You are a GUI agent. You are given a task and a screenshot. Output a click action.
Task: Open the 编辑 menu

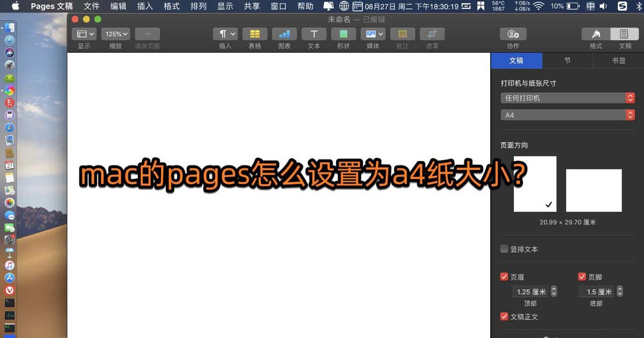point(118,6)
